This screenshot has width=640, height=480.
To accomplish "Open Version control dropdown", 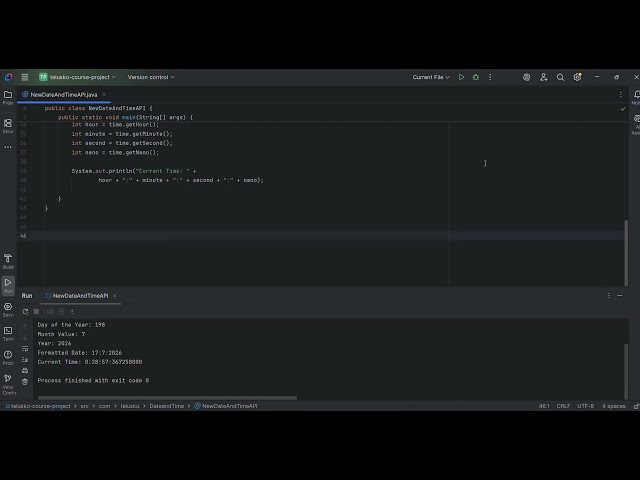I will (x=151, y=77).
